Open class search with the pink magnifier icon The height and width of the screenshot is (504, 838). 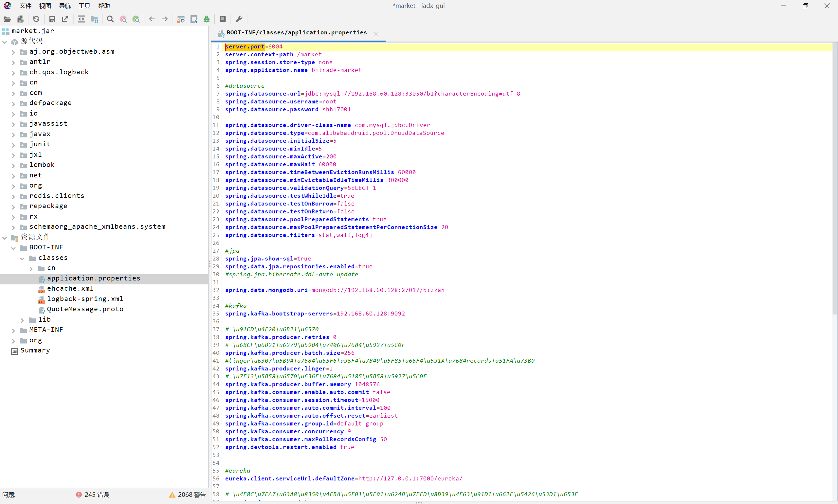click(x=123, y=19)
